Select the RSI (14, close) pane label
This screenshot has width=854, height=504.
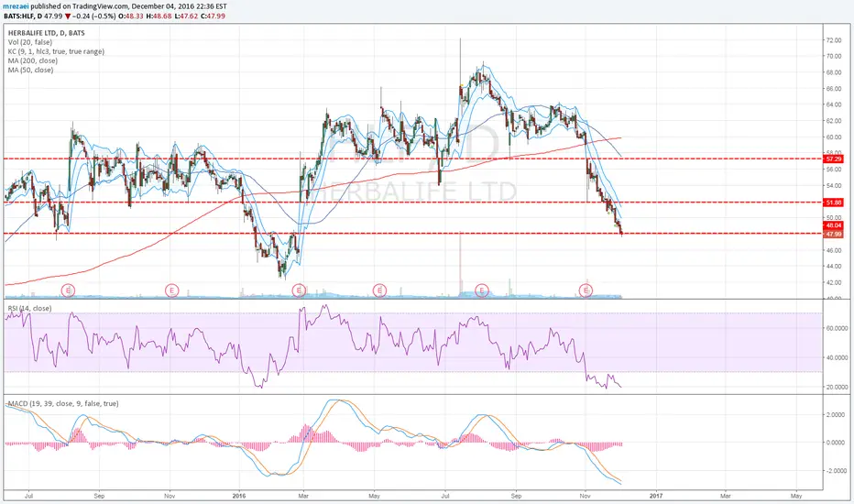[x=29, y=309]
